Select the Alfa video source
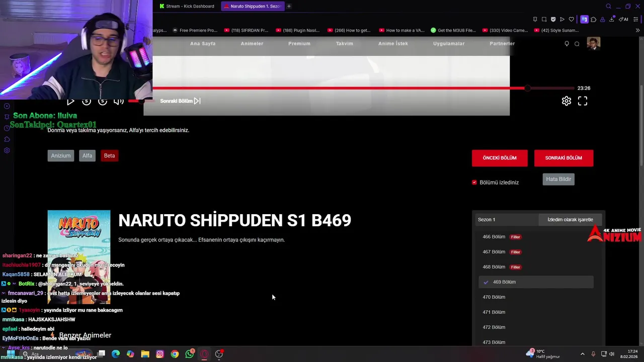This screenshot has height=362, width=644. [x=87, y=155]
